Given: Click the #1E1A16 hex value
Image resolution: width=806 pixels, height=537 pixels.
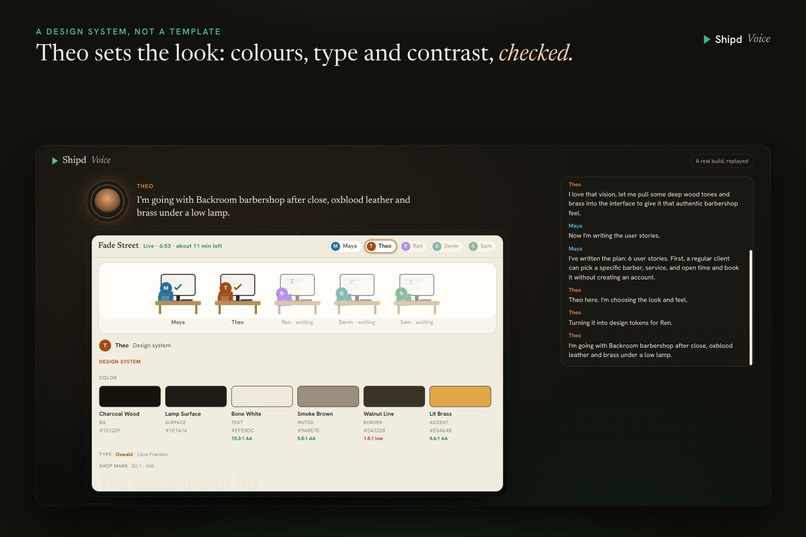Looking at the screenshot, I should [176, 431].
